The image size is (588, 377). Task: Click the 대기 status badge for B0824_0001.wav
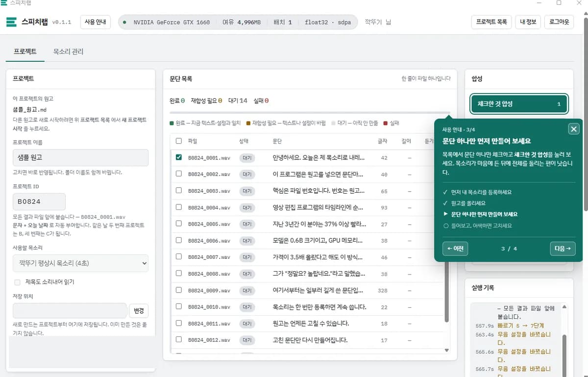(247, 158)
